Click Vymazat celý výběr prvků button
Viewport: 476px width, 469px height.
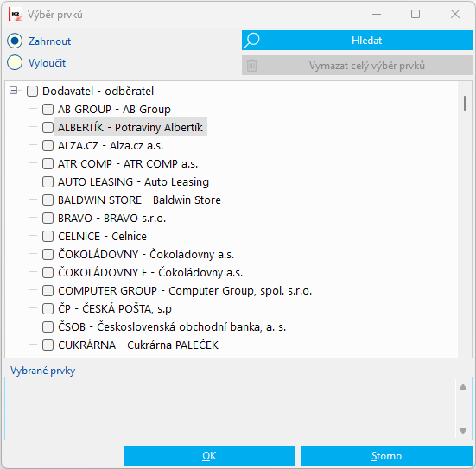click(357, 66)
